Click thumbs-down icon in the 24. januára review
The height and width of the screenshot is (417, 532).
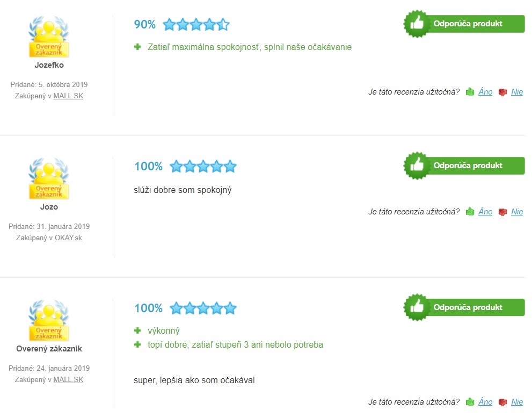click(502, 402)
